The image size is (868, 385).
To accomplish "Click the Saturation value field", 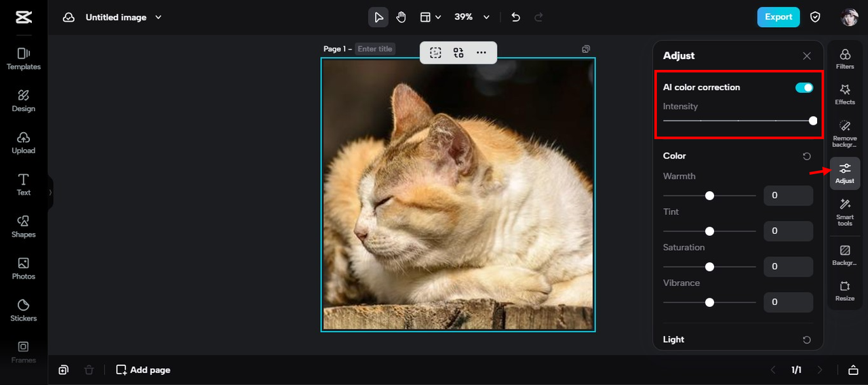I will click(788, 266).
